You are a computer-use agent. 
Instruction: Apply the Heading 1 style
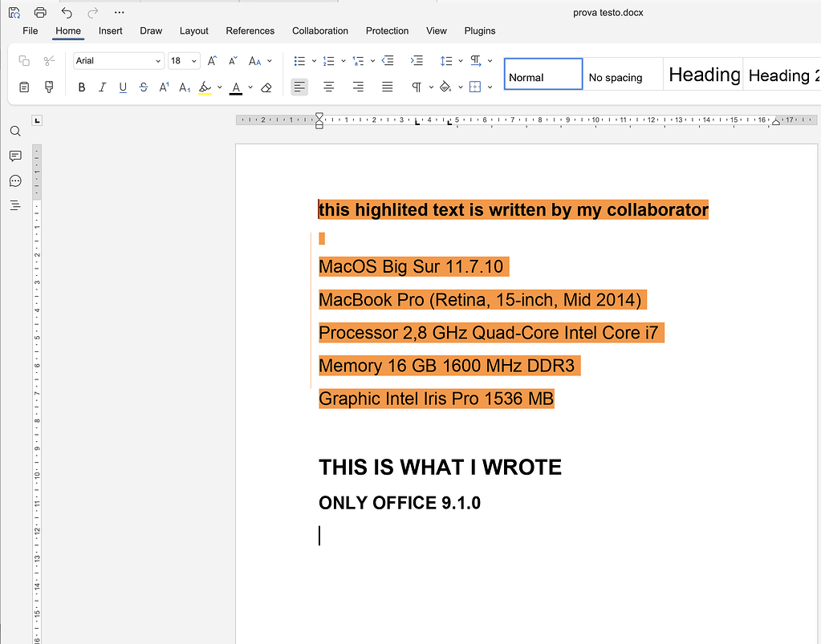point(702,74)
